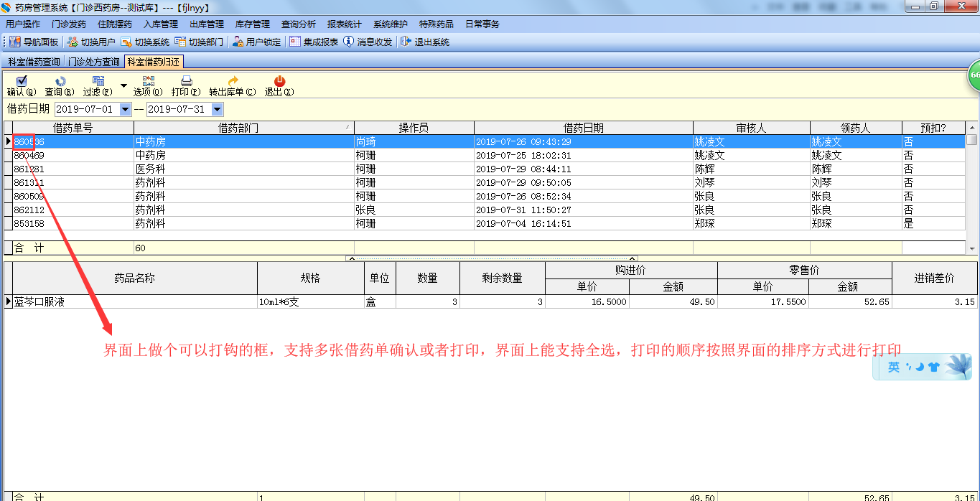The image size is (980, 501).
Task: Open the 查询分析 menu
Action: 299,24
